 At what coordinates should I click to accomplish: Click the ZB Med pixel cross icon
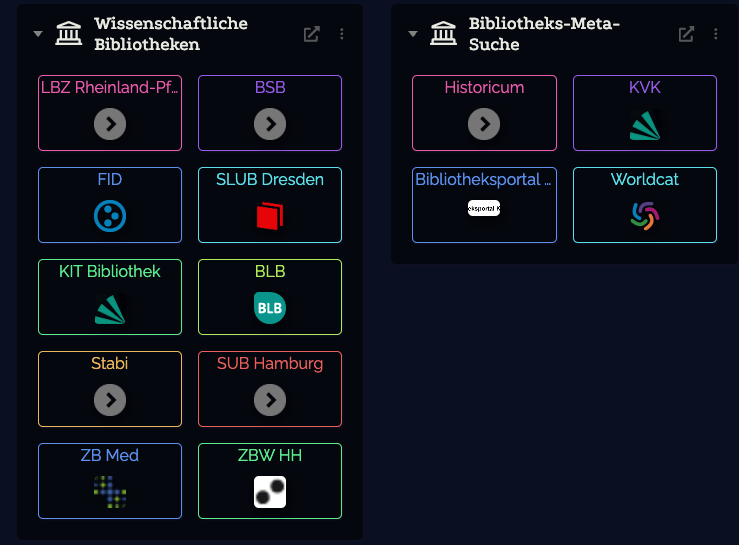[x=110, y=492]
